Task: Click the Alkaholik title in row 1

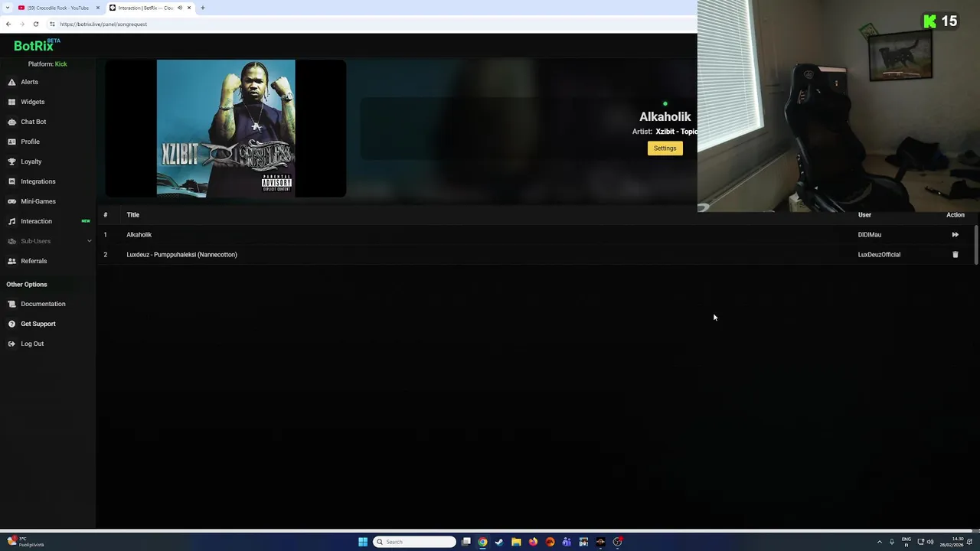Action: click(139, 235)
